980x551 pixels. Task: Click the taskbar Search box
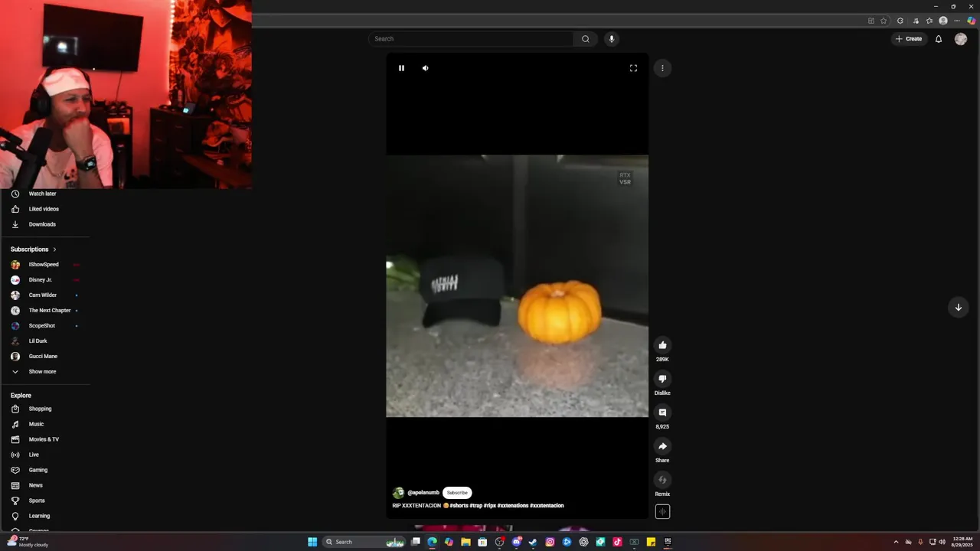[363, 542]
